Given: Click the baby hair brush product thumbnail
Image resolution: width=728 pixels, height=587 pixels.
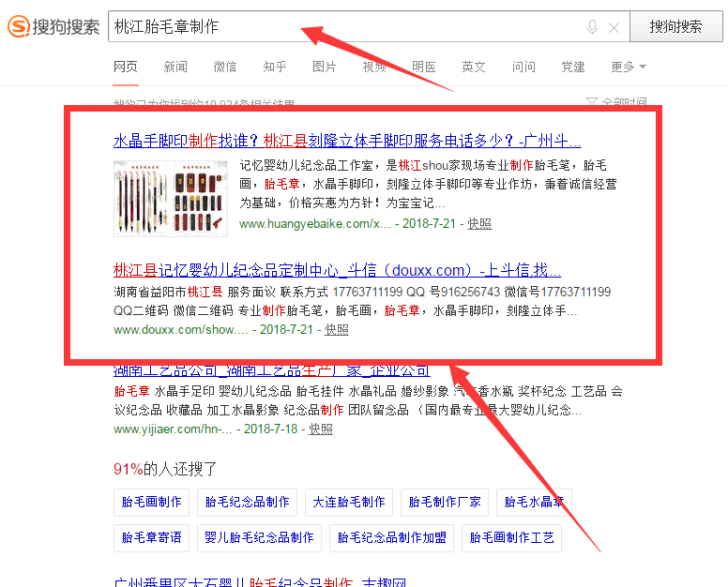Looking at the screenshot, I should (171, 198).
